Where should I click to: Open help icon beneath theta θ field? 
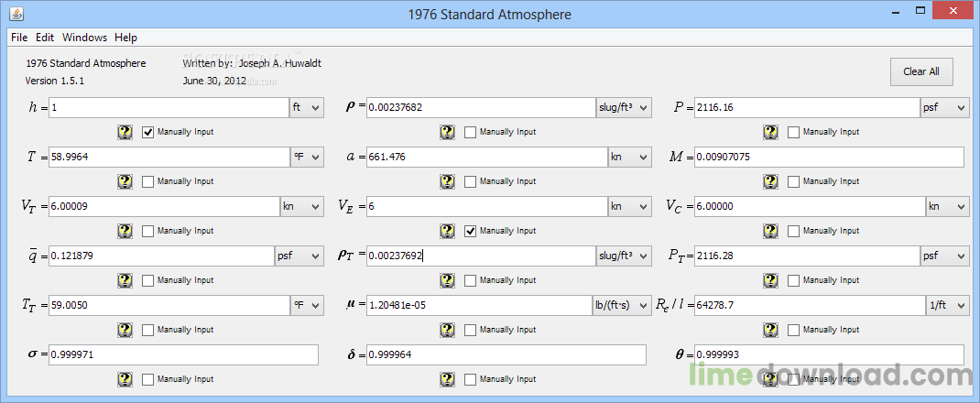click(x=771, y=379)
